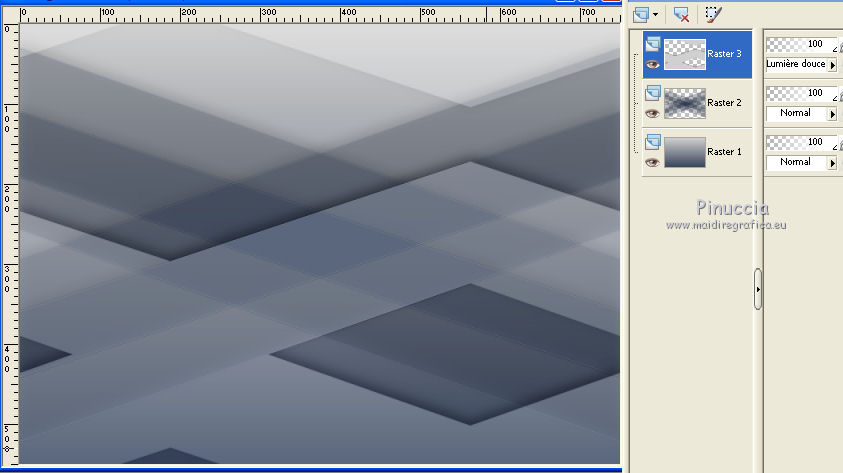Select the Raster 3 layer thumbnail
The image size is (843, 473).
[x=685, y=54]
